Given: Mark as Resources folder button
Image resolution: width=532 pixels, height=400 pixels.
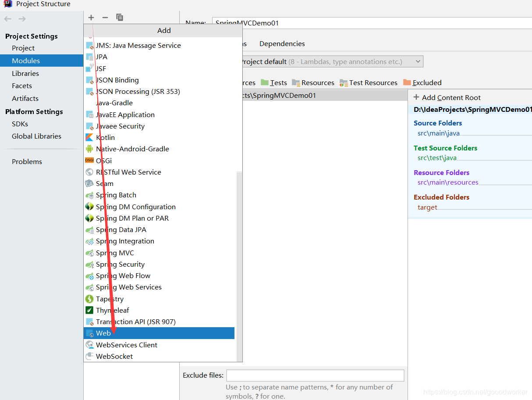Looking at the screenshot, I should point(313,82).
